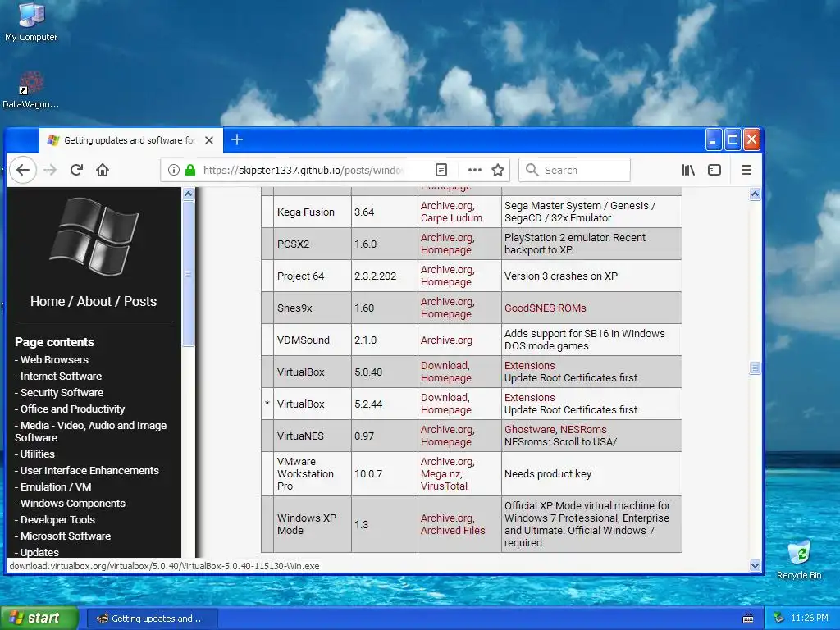
Task: Open Carpe Ludum link for Kega Fusion
Action: coord(451,218)
